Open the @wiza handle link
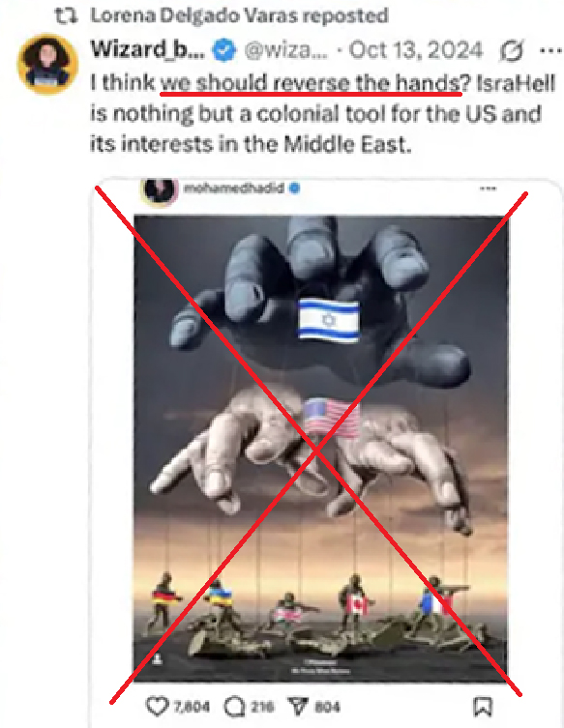 285,49
